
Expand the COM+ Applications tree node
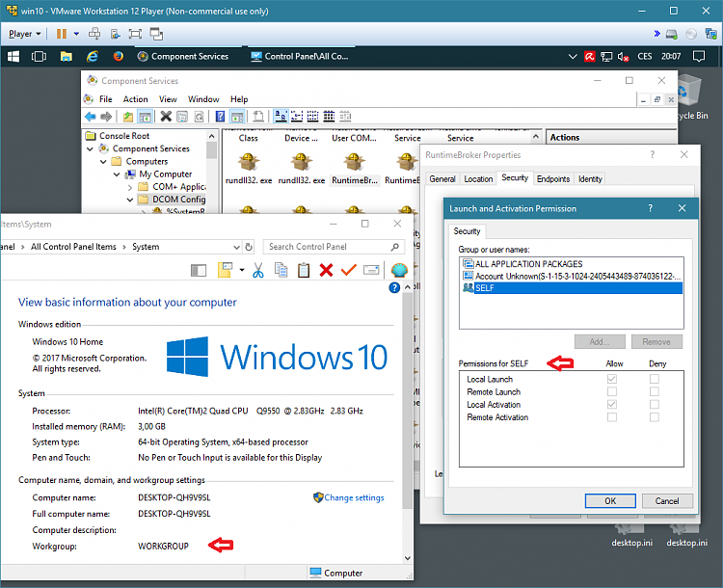click(130, 187)
